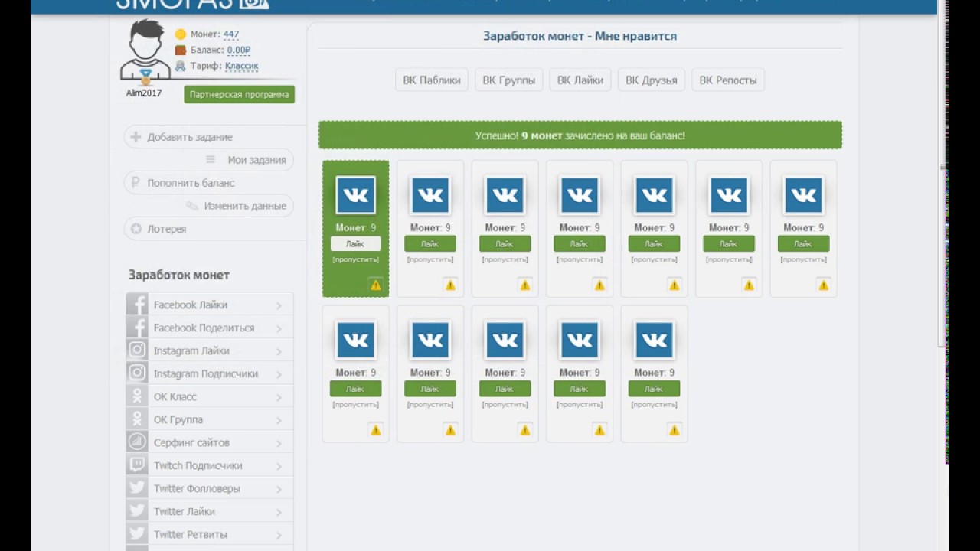This screenshot has width=980, height=551.
Task: Expand the chevron on Instagram Подписчики row
Action: [279, 374]
